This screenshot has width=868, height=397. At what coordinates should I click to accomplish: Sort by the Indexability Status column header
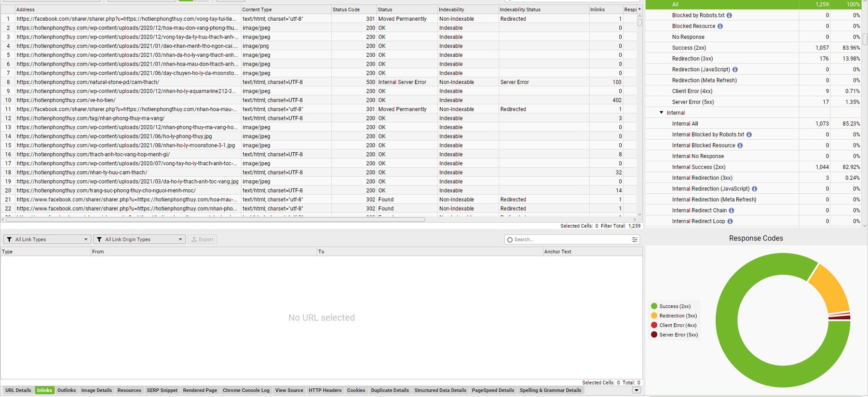coord(543,9)
